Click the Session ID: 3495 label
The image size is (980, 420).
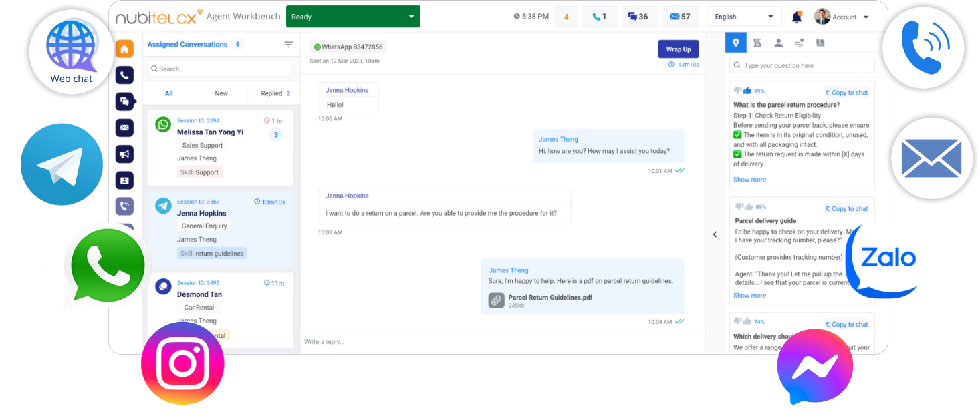[x=199, y=282]
